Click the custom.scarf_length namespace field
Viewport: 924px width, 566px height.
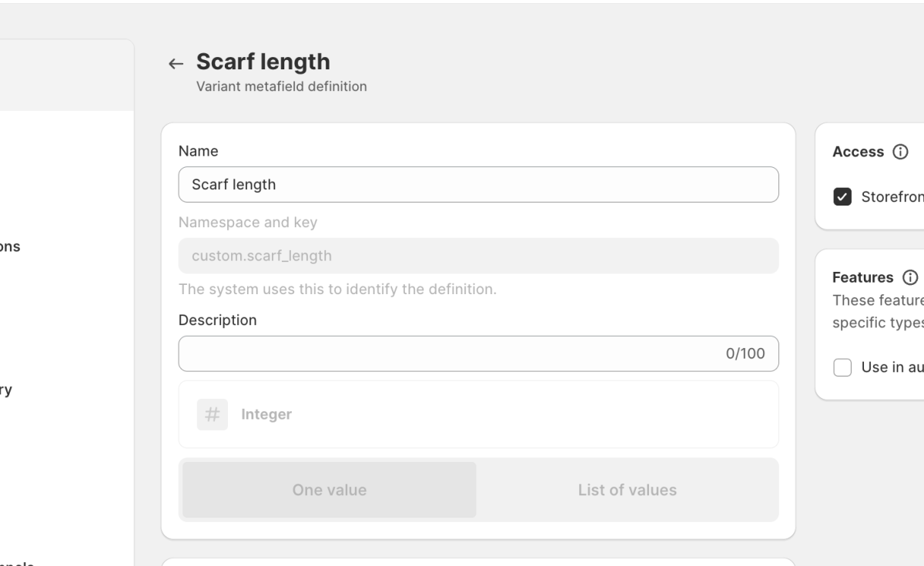[477, 256]
